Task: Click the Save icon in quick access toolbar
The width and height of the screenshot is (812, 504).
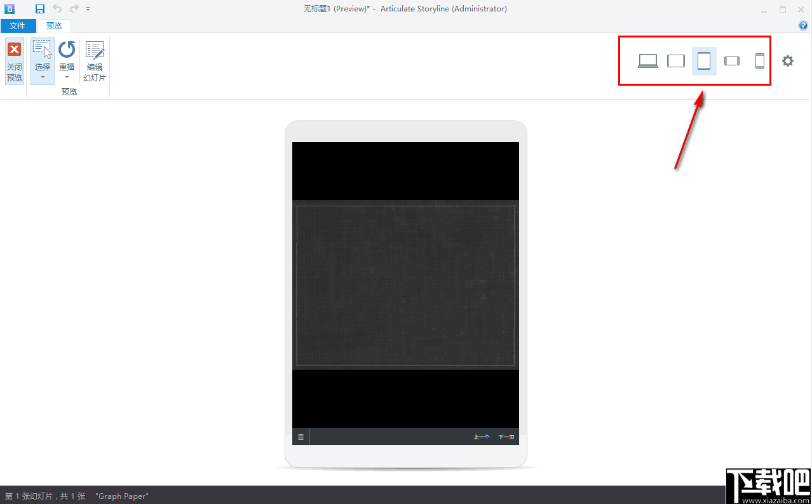Action: 40,9
